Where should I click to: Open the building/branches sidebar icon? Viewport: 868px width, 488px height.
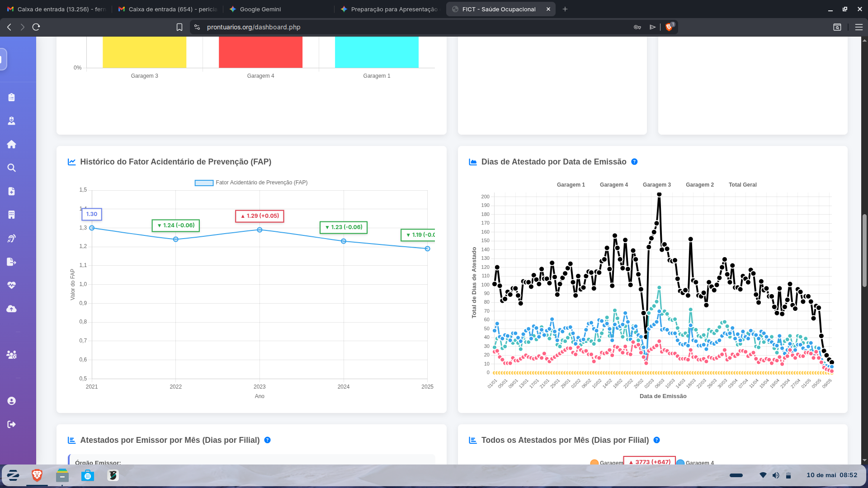[x=12, y=215]
